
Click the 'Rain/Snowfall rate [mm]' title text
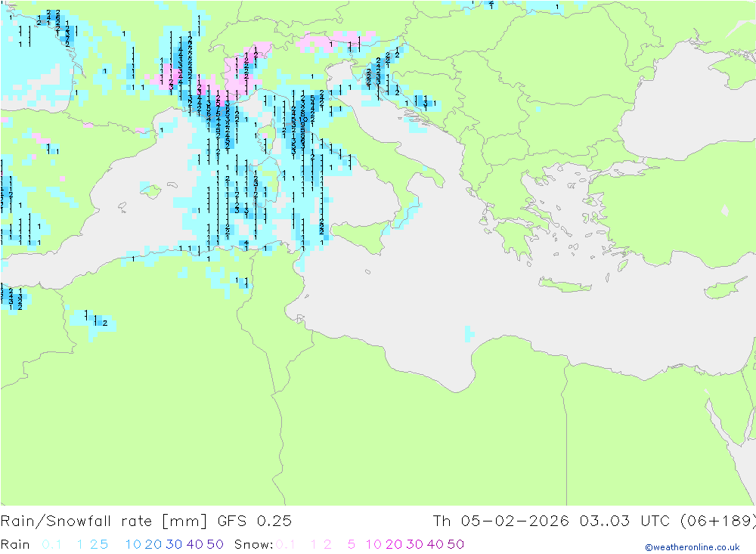tap(104, 522)
